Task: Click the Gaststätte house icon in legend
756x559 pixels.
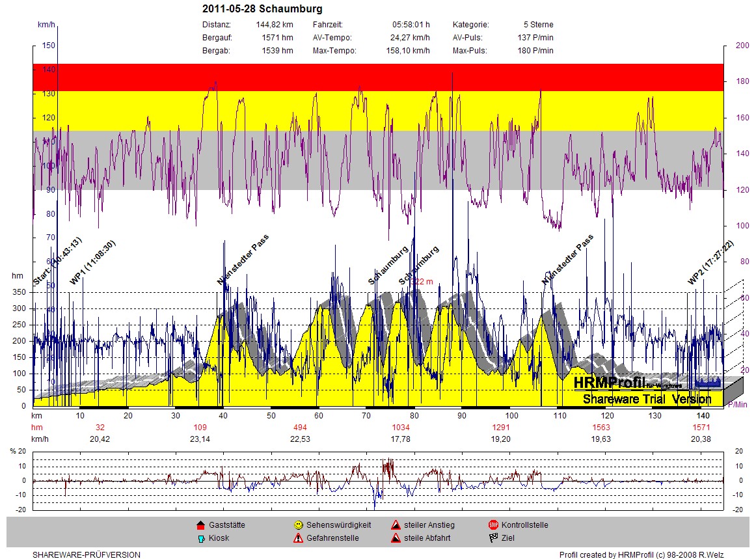Action: tap(200, 525)
